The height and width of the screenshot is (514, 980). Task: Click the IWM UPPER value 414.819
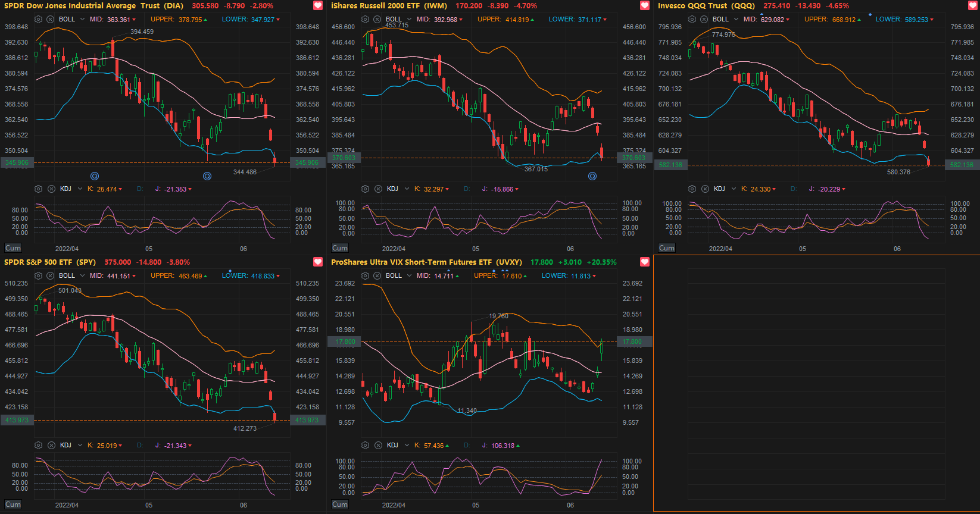coord(517,20)
